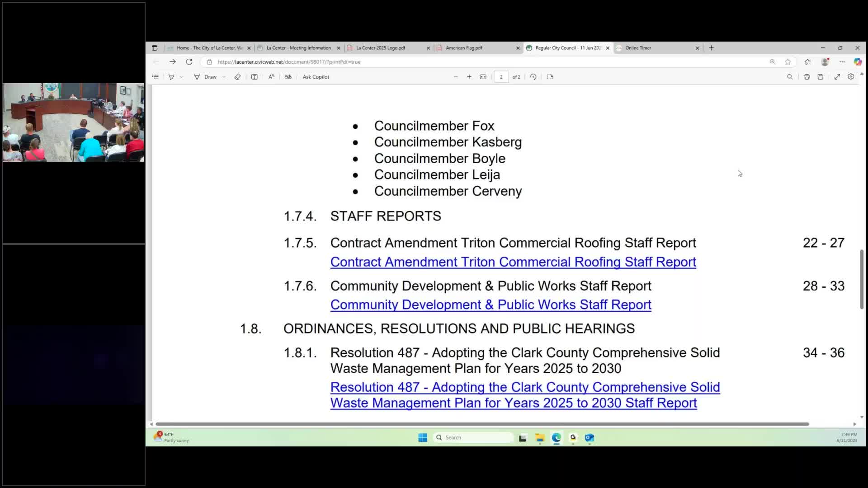Screen dimensions: 868x488
Task: Save the PDF with the disk icon
Action: (x=820, y=77)
